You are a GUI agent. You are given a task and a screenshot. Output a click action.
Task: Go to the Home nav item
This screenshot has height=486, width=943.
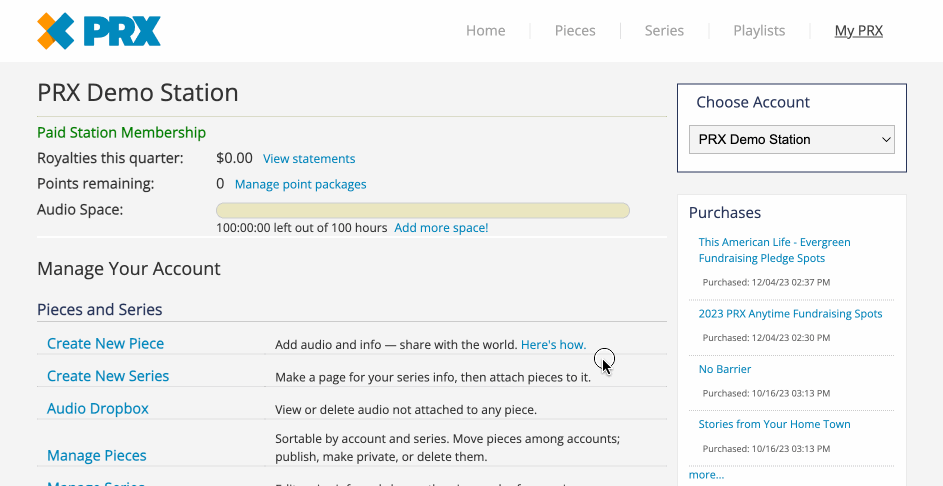click(485, 31)
